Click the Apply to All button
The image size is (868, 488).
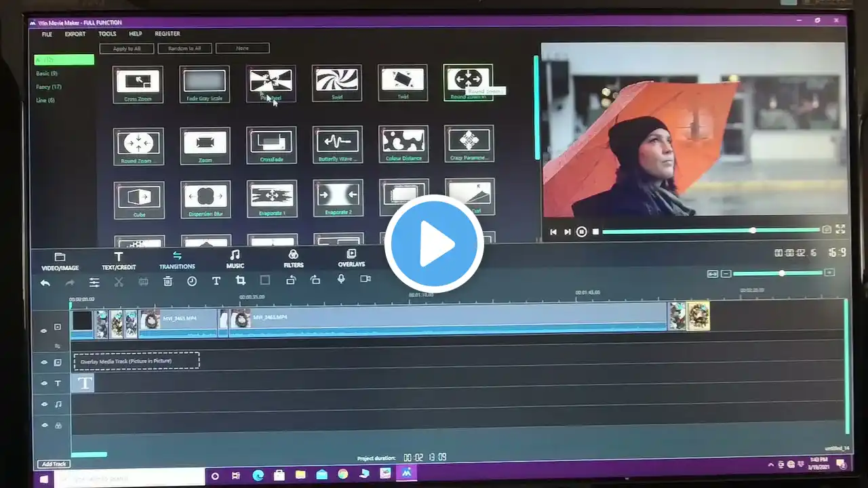click(127, 49)
